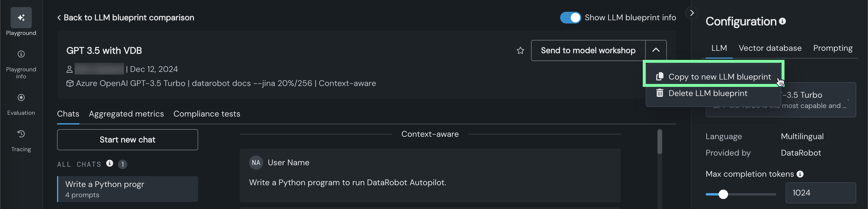Collapse the Send to model workshop dropdown

[x=656, y=50]
